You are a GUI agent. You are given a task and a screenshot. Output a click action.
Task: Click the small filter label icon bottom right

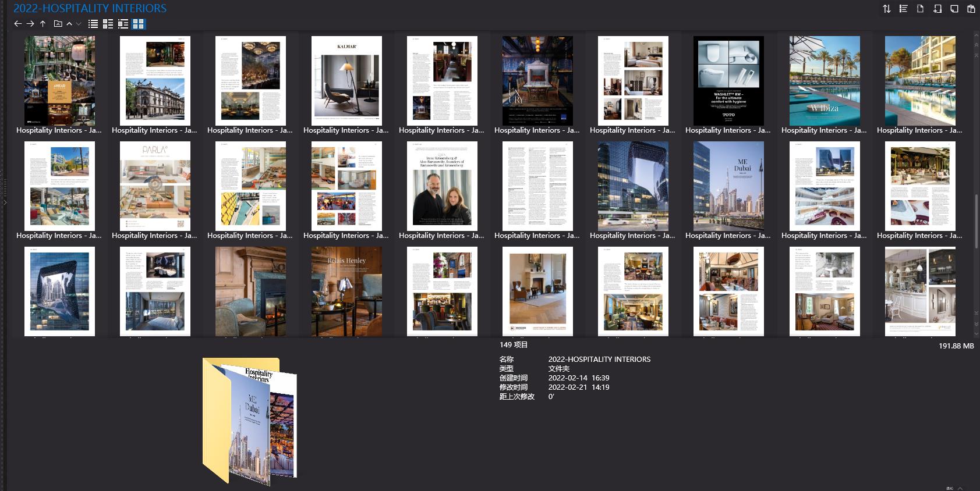pos(950,488)
